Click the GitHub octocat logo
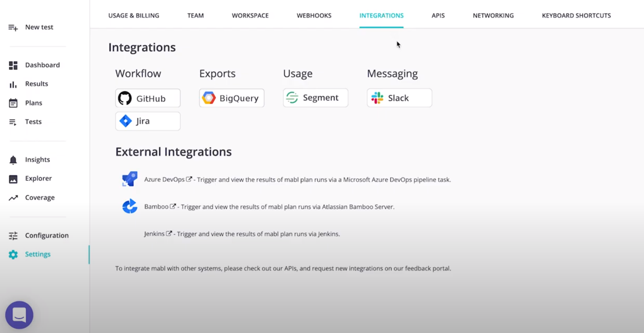 (125, 98)
